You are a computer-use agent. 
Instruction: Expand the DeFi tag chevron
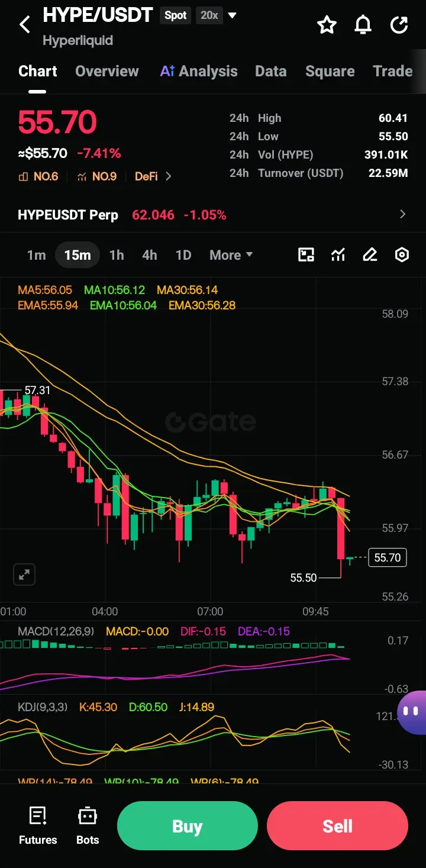click(169, 176)
